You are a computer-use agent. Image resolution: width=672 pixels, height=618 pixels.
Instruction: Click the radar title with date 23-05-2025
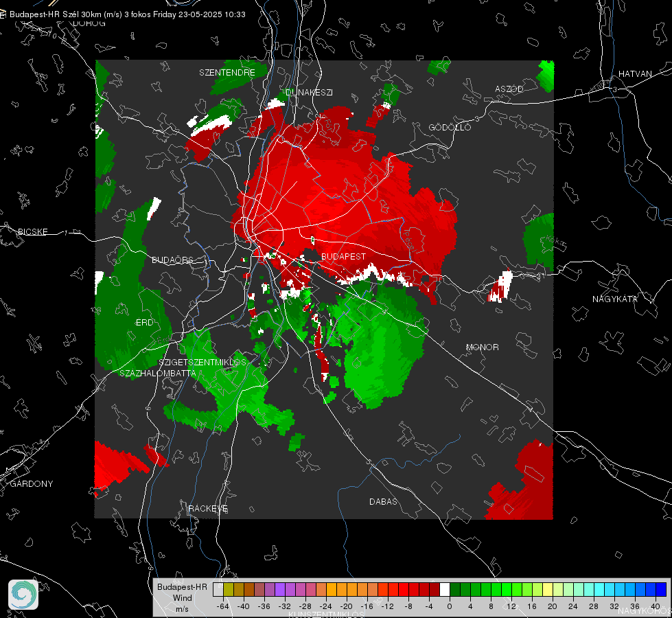(x=127, y=14)
